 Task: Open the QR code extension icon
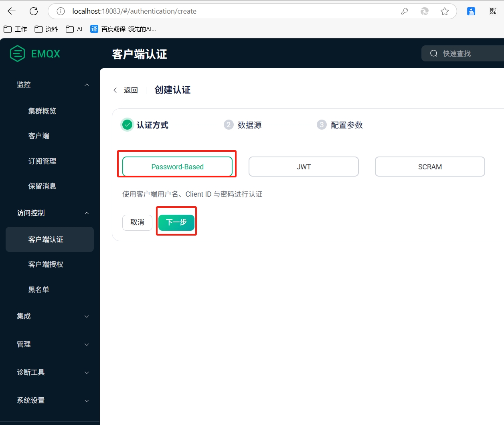[x=493, y=11]
